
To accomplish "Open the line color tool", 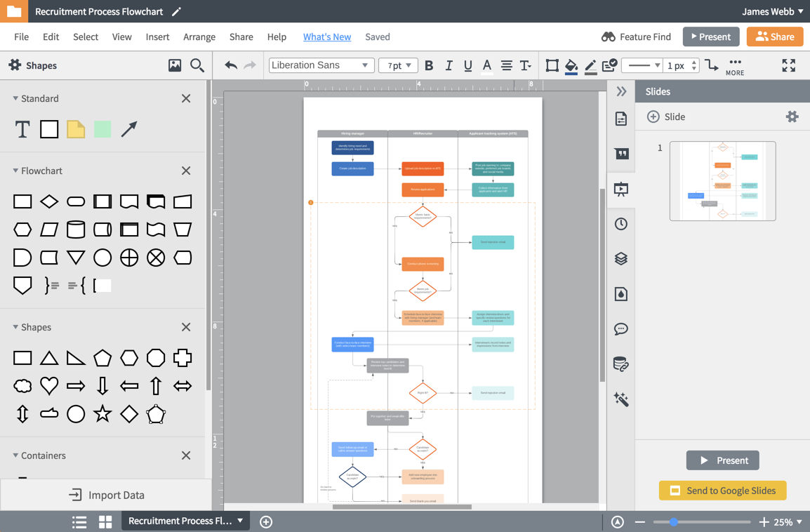I will 590,66.
